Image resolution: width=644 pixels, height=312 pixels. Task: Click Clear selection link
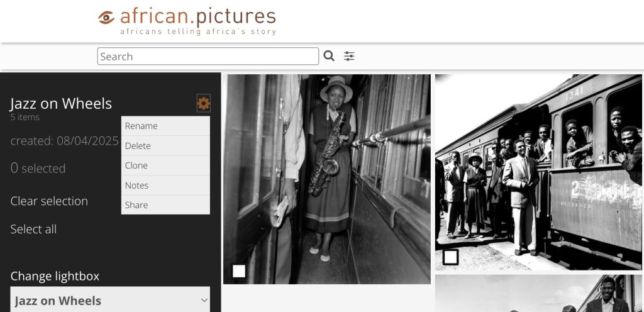[x=49, y=201]
